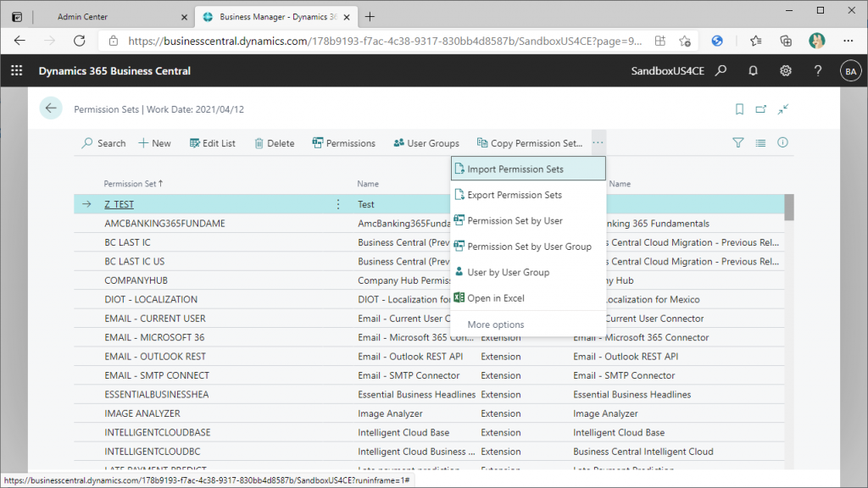
Task: Select the INTELLIGENTCLOUDBC row
Action: [x=429, y=452]
